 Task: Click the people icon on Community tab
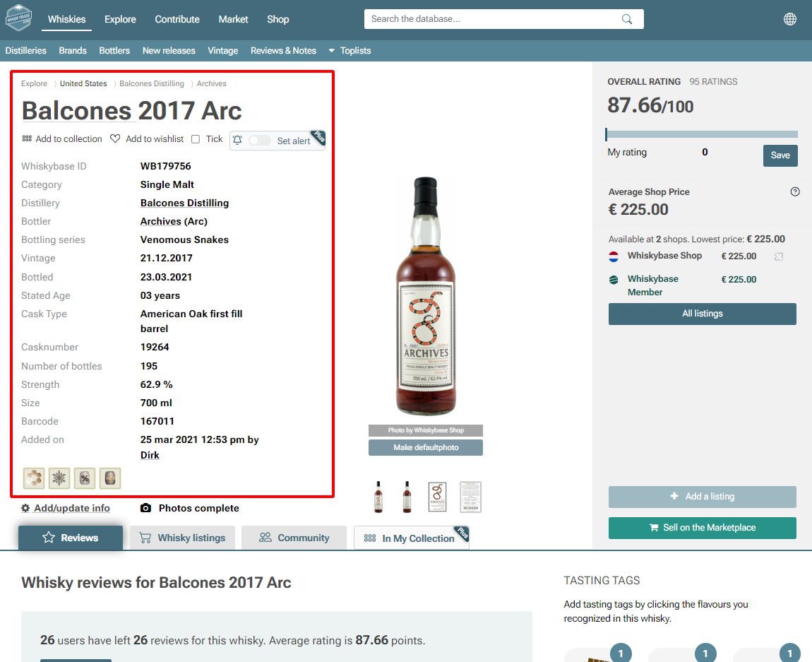(x=265, y=537)
